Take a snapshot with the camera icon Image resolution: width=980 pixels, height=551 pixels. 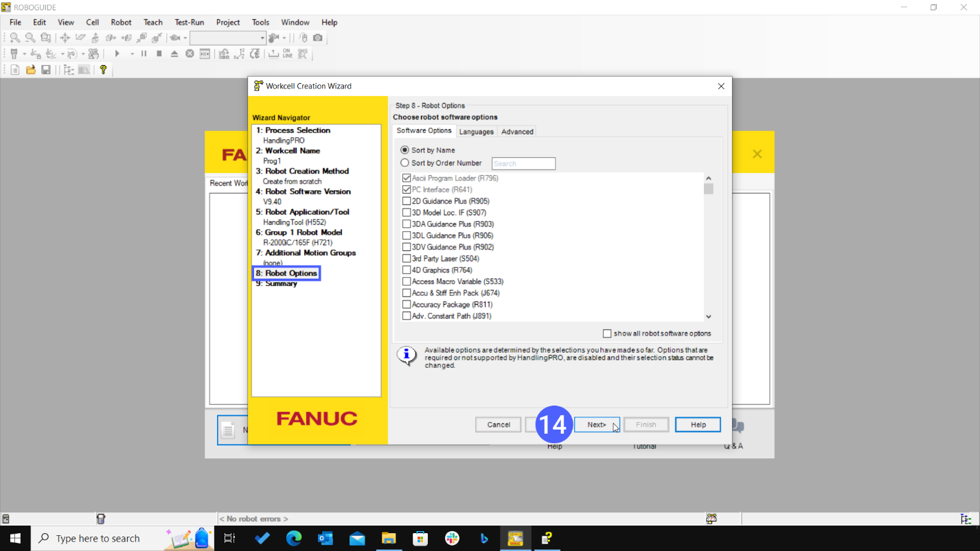click(317, 38)
